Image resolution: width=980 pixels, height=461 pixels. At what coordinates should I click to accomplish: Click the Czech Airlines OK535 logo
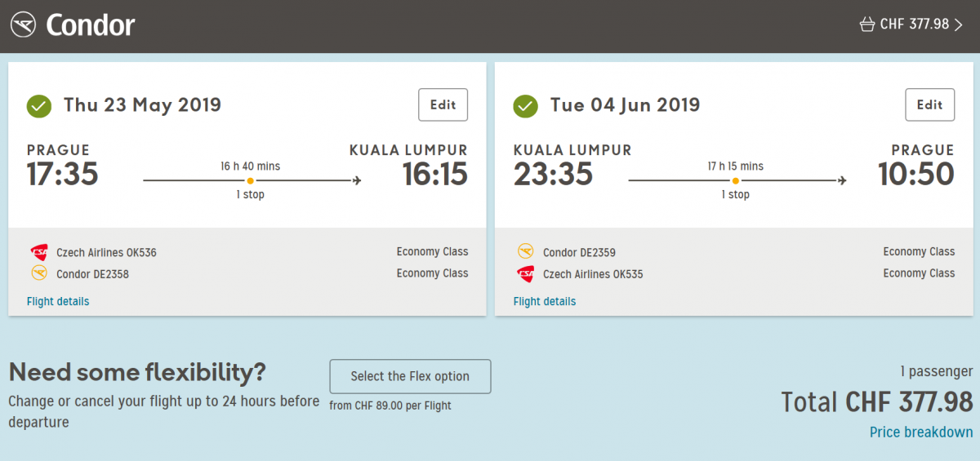coord(526,273)
